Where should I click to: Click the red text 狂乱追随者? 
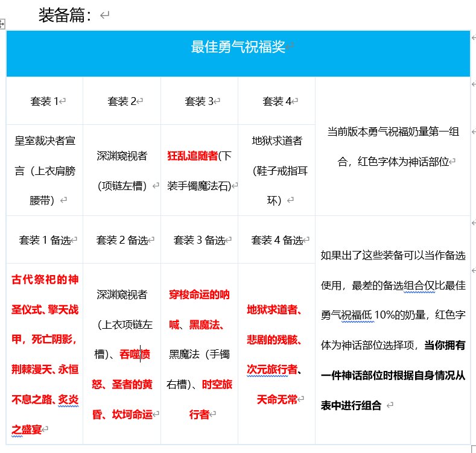(x=192, y=156)
